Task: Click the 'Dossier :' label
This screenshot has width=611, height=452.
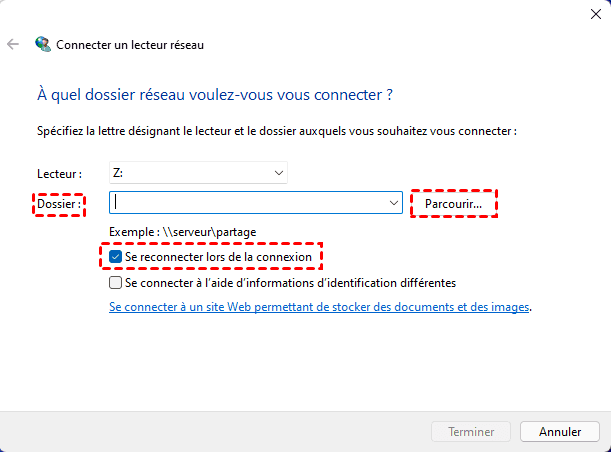Action: click(59, 204)
